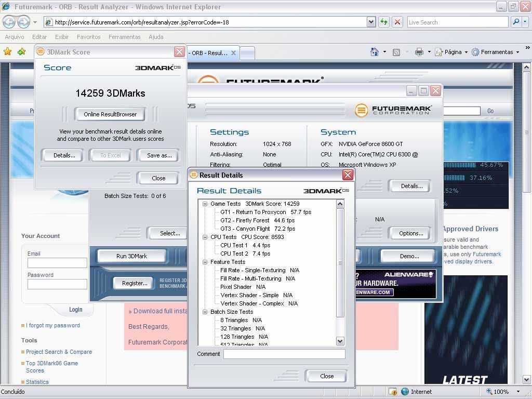Open the Editar menu
The image size is (532, 399).
(39, 37)
